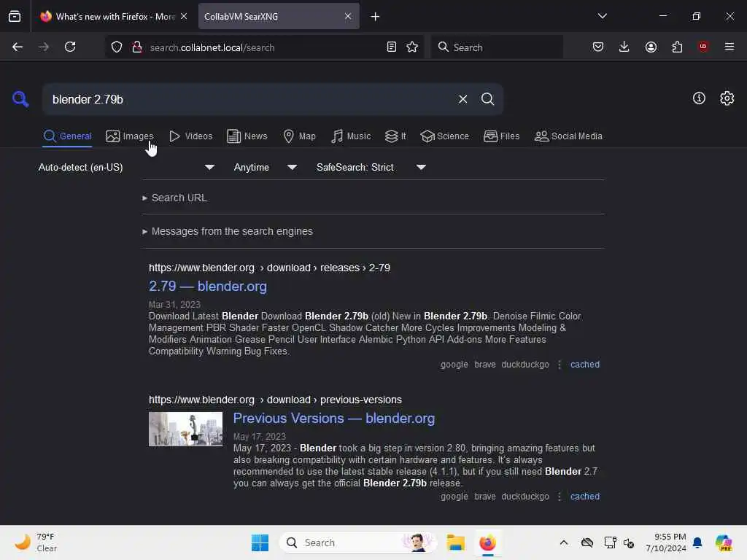Switch to Map search category
The width and height of the screenshot is (747, 560).
(x=299, y=136)
